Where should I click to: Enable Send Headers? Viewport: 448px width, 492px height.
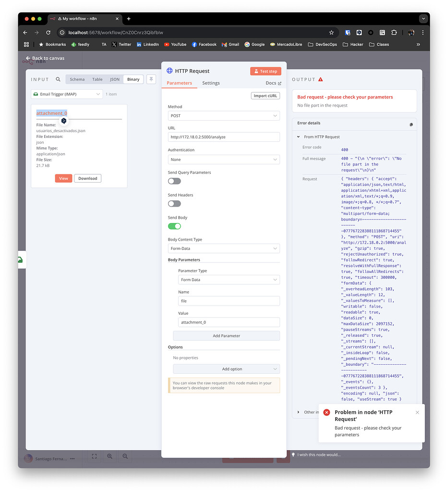point(174,203)
